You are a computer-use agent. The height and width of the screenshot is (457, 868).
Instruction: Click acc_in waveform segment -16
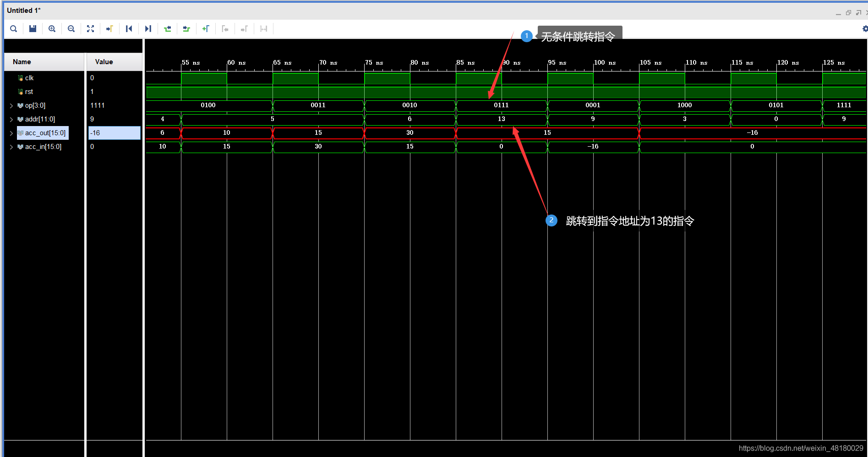[x=593, y=147]
